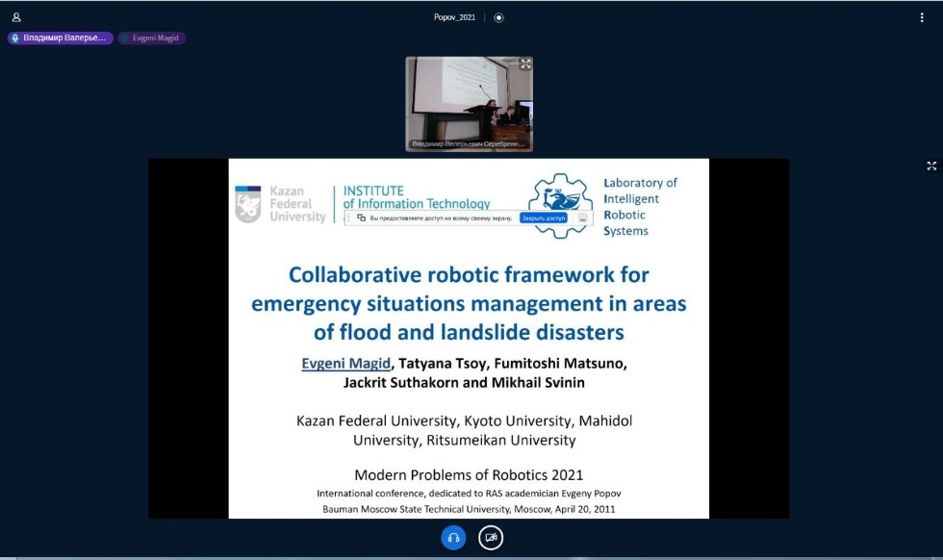943x560 pixels.
Task: Toggle the webcam sharing button
Action: coord(491,538)
